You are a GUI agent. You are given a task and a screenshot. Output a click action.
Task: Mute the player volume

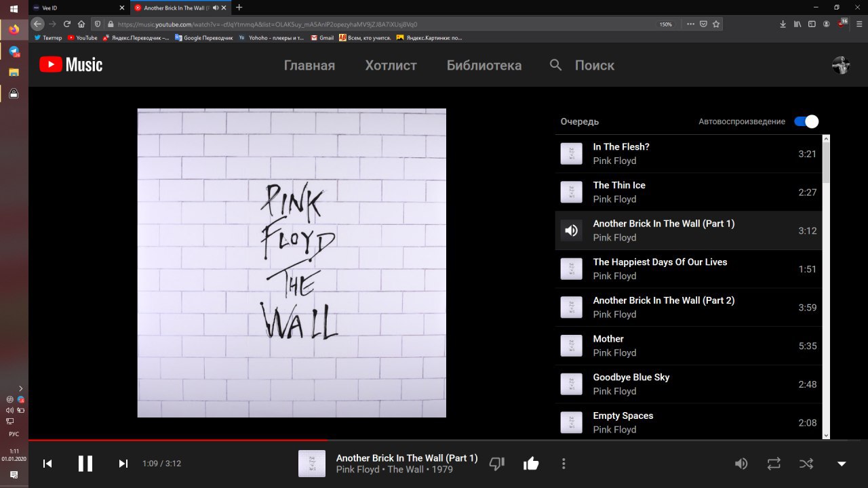point(741,464)
